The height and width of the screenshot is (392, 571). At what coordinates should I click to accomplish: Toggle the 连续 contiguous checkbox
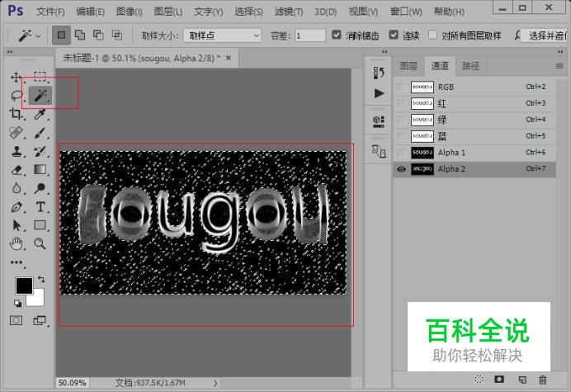click(394, 35)
